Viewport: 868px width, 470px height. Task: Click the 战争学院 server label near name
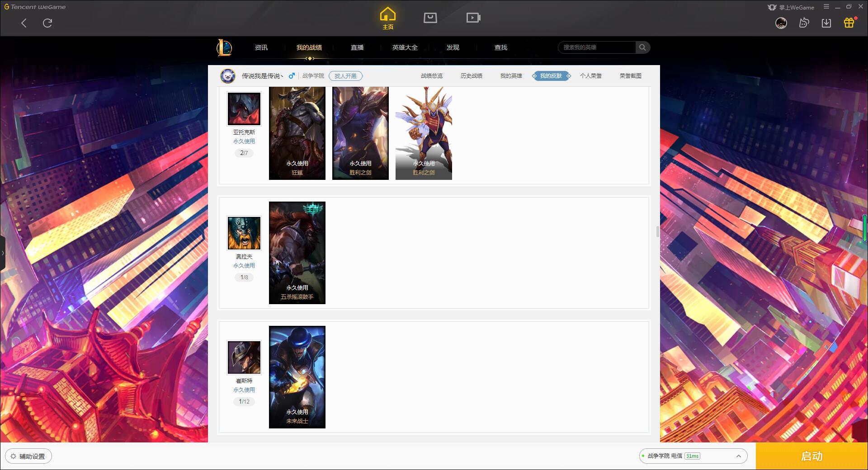tap(313, 76)
